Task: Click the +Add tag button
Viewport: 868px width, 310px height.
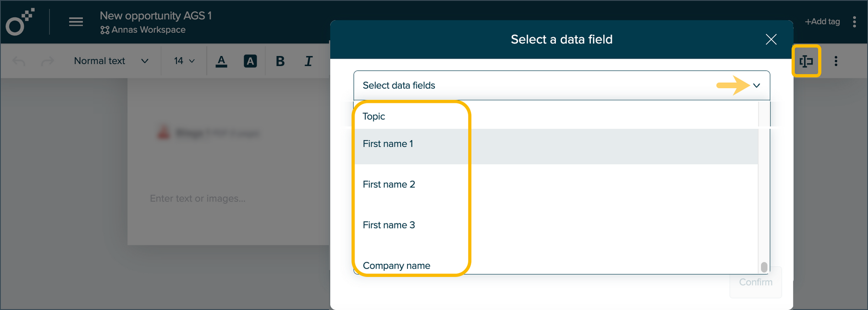Action: click(x=822, y=22)
